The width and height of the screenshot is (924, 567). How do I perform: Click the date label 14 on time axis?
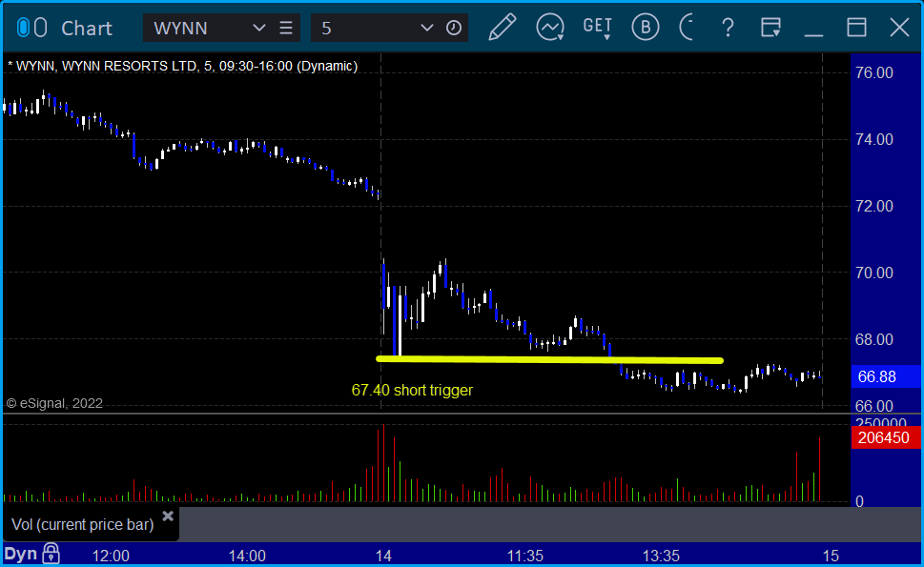click(383, 556)
